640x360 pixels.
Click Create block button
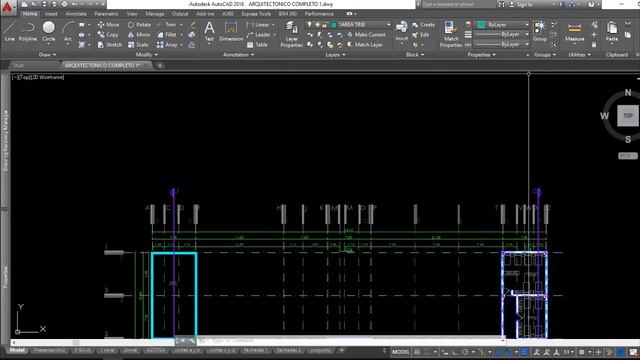coord(424,24)
